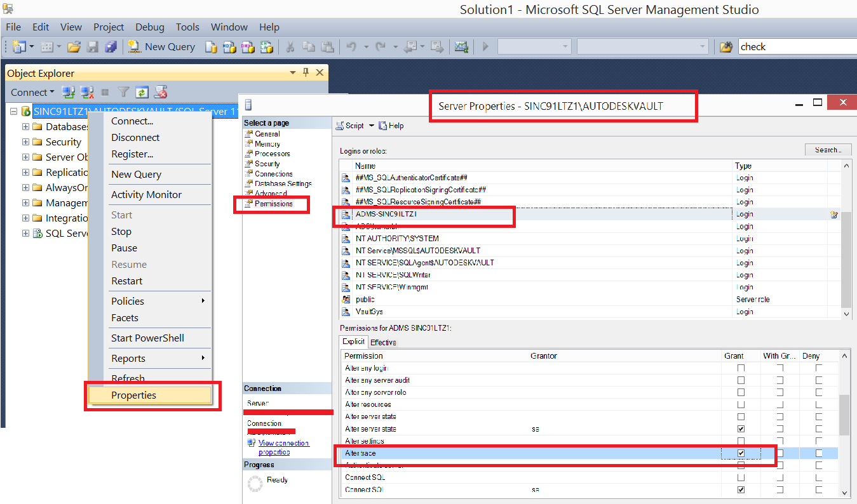Viewport: 857px width, 504px height.
Task: Click the login icon beside NT AUTHORITY\SYSTEM
Action: click(x=346, y=239)
